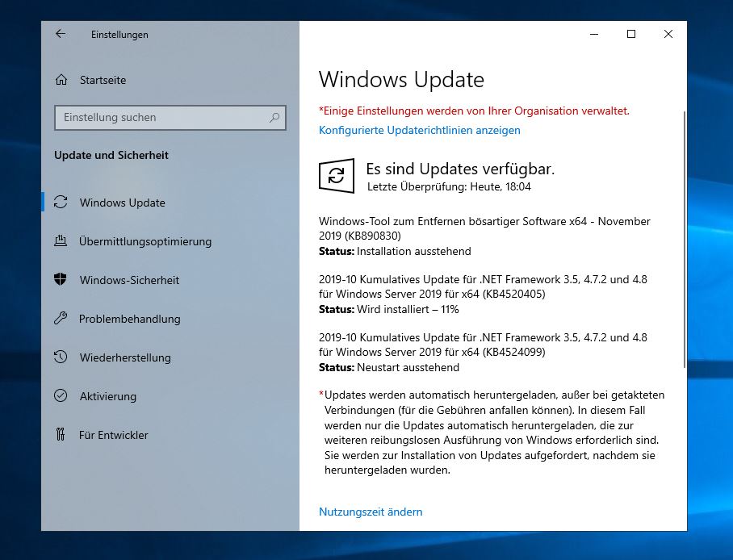Click the Wiederherstellung history icon
The height and width of the screenshot is (560, 733).
pyautogui.click(x=61, y=357)
